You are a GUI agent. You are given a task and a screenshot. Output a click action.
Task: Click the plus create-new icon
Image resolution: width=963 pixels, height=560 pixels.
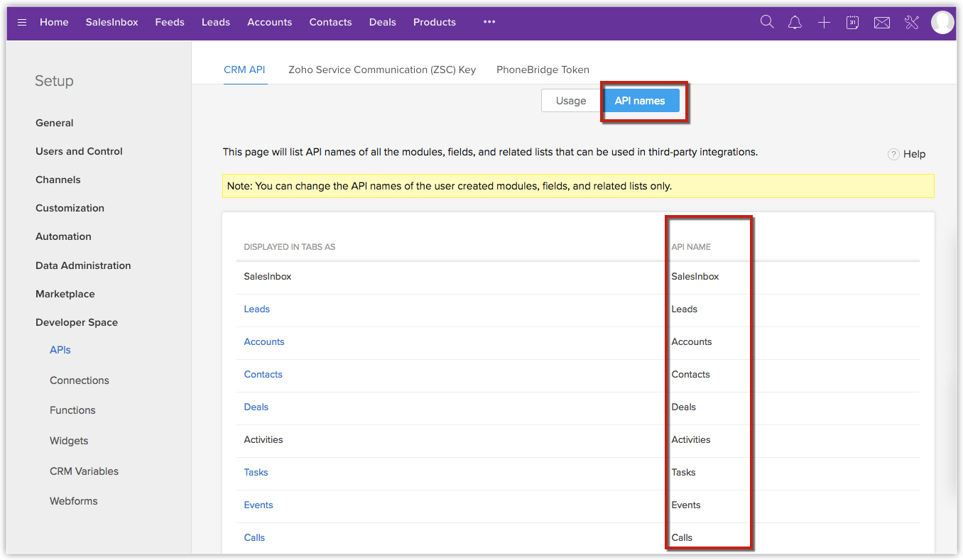click(824, 23)
